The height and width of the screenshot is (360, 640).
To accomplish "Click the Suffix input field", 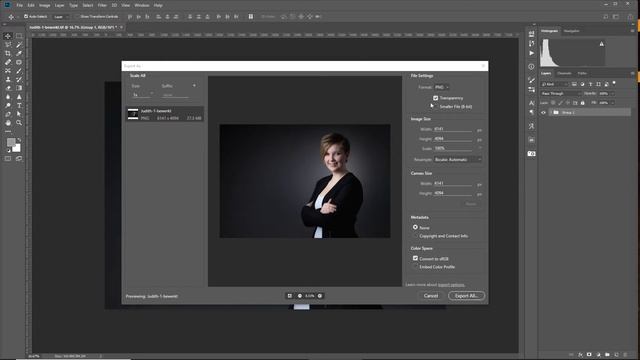I will [176, 95].
